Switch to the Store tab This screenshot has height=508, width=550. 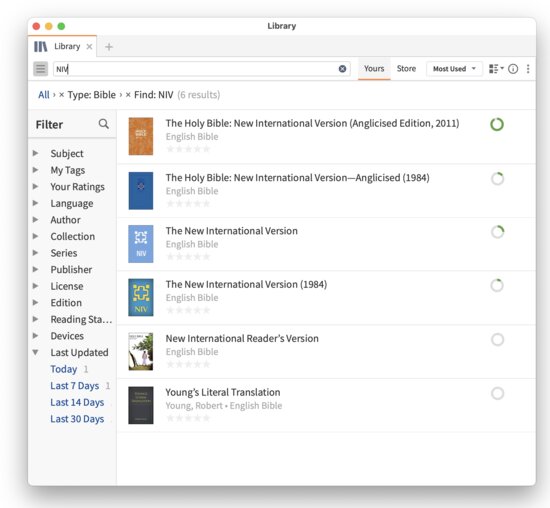click(x=406, y=68)
